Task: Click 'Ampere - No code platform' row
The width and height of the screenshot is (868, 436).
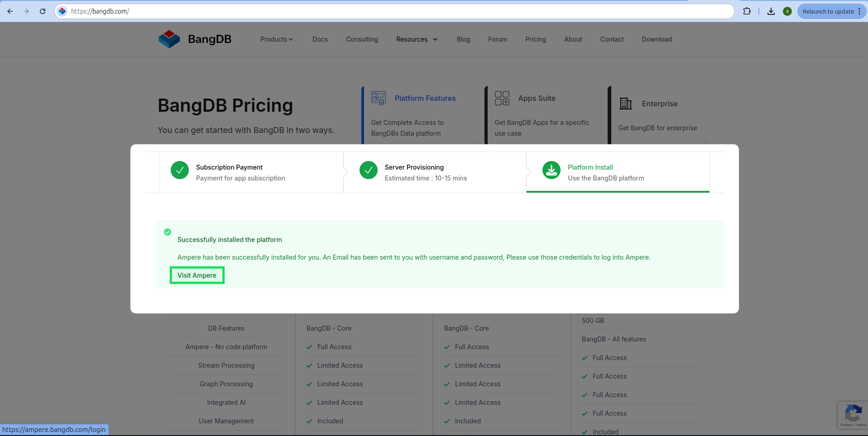Action: [x=226, y=347]
